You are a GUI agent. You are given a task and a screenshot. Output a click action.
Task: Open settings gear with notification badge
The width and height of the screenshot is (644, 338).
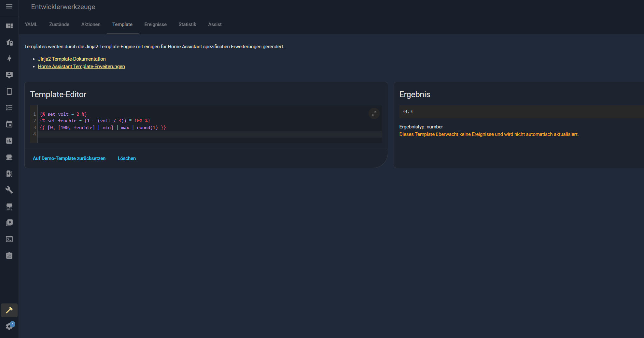tap(9, 326)
